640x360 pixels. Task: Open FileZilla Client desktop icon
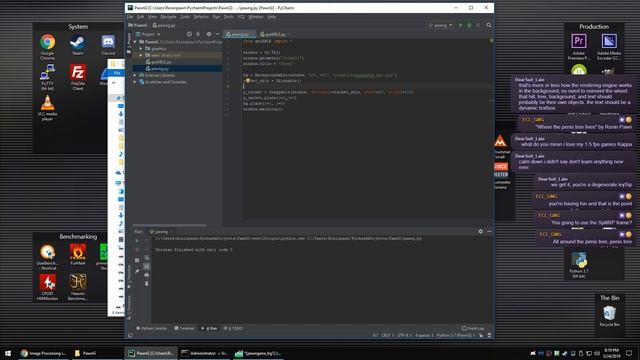tap(78, 78)
